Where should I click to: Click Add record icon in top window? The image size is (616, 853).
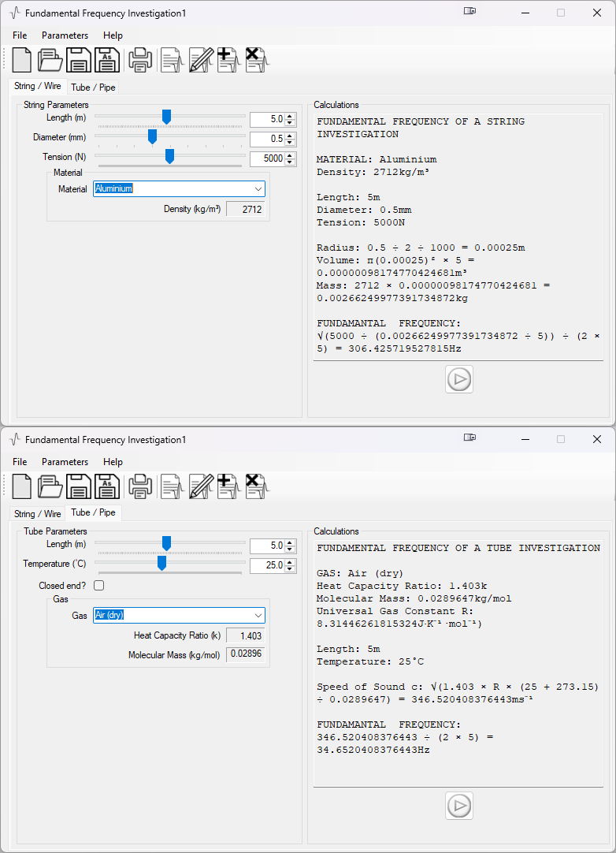click(227, 60)
